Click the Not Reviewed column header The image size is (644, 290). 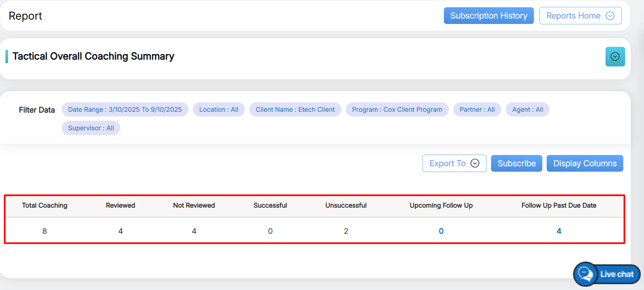[194, 205]
